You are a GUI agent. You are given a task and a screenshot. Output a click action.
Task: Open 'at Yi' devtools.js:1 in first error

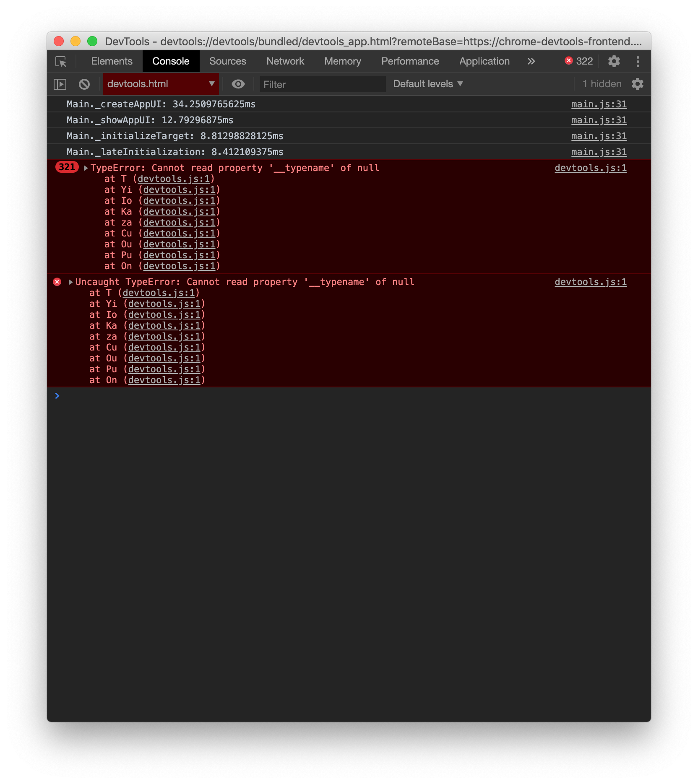pyautogui.click(x=179, y=190)
